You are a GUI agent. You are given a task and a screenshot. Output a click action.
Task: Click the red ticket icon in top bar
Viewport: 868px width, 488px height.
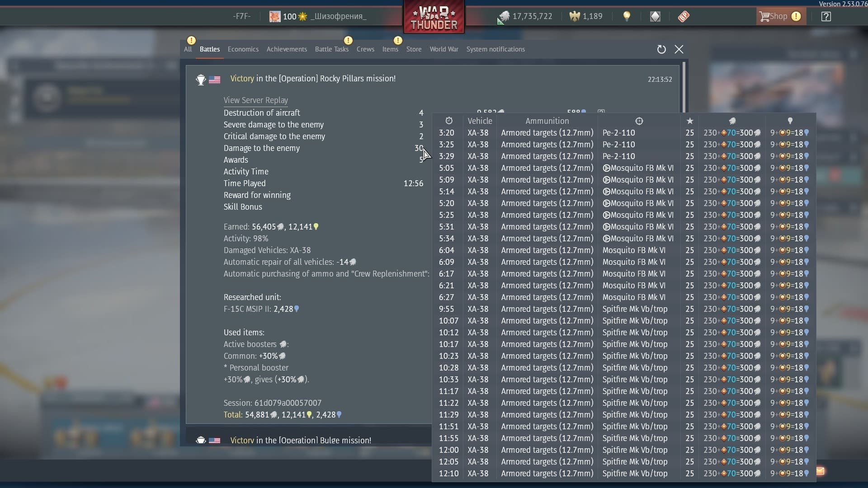(684, 16)
